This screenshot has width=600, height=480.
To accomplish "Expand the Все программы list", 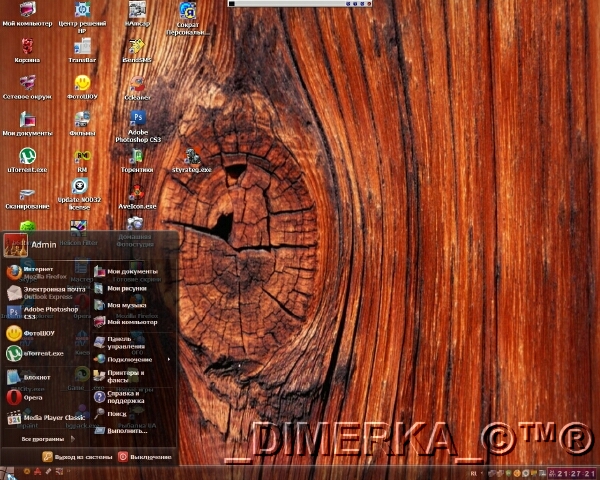I will pos(45,439).
